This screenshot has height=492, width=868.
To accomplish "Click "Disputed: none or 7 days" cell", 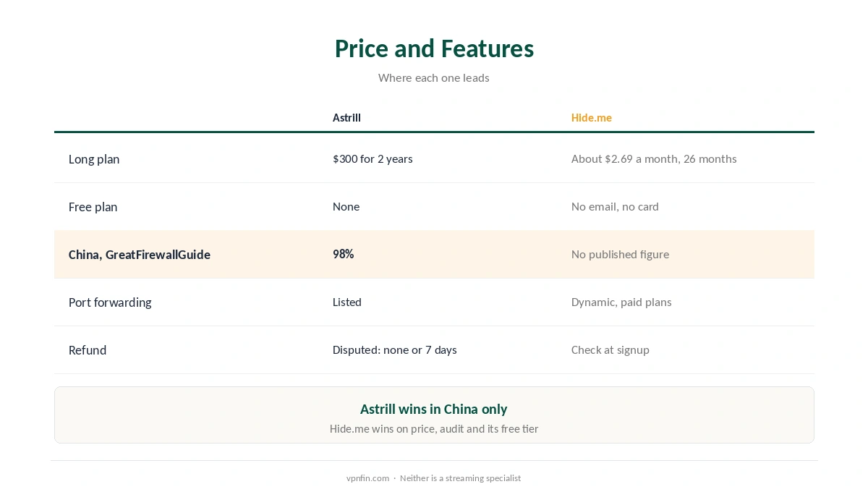I will [395, 349].
